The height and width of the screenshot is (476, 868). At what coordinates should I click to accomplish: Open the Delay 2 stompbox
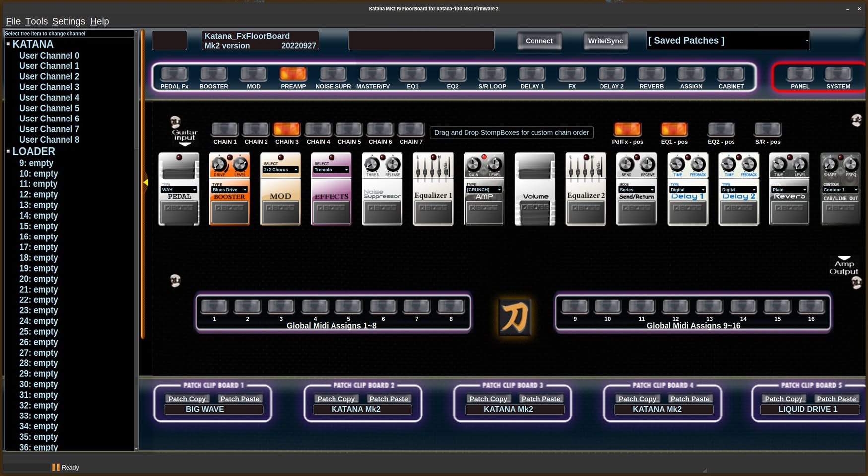click(x=739, y=189)
